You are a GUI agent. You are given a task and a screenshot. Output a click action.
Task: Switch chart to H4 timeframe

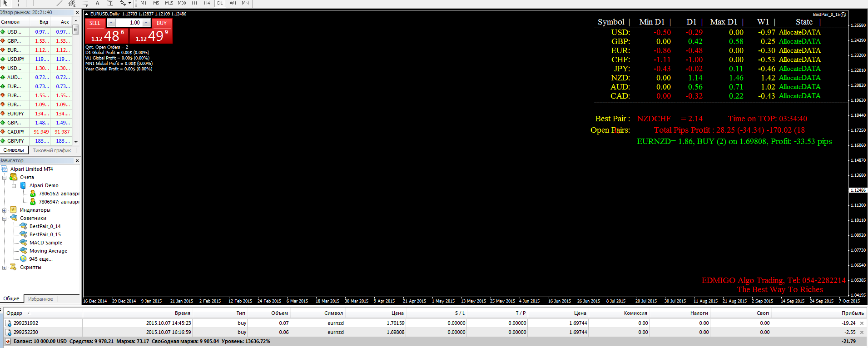[207, 3]
